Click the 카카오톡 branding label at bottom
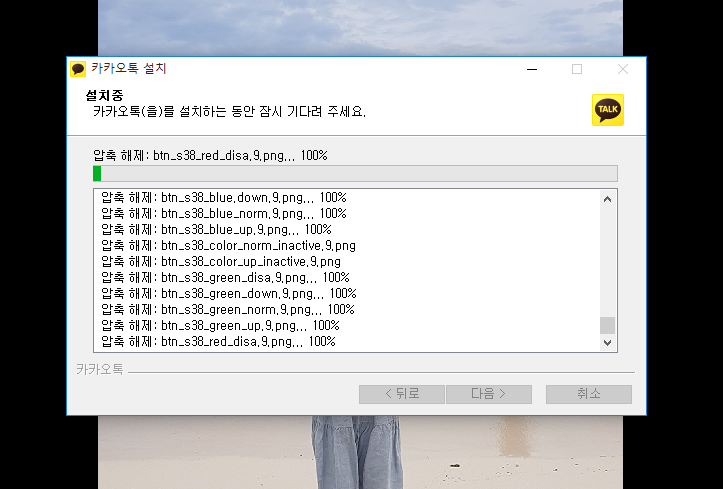The width and height of the screenshot is (723, 489). pos(100,370)
